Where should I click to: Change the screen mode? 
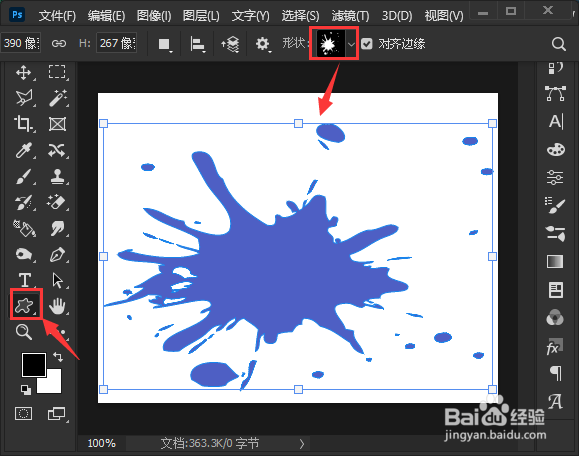(56, 414)
